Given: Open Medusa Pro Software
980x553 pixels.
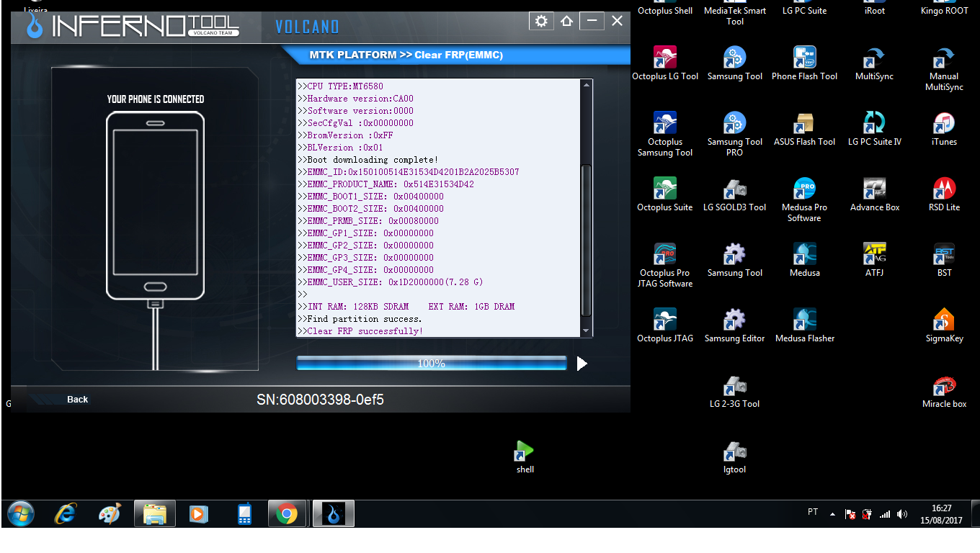Looking at the screenshot, I should pyautogui.click(x=804, y=200).
